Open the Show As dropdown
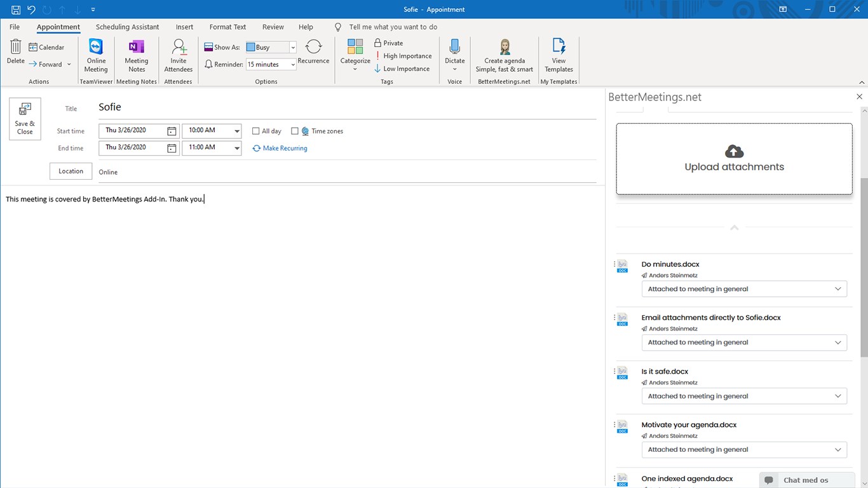The width and height of the screenshot is (868, 488). point(293,47)
